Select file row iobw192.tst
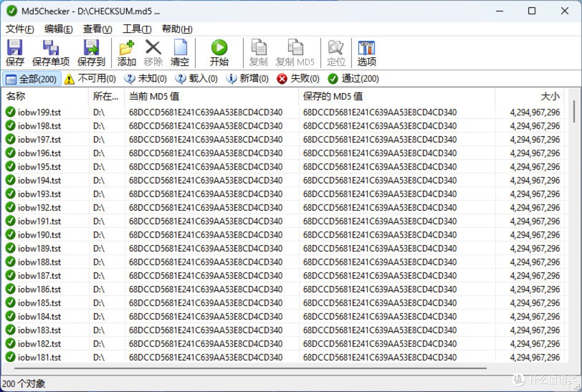This screenshot has width=582, height=392. click(x=285, y=207)
